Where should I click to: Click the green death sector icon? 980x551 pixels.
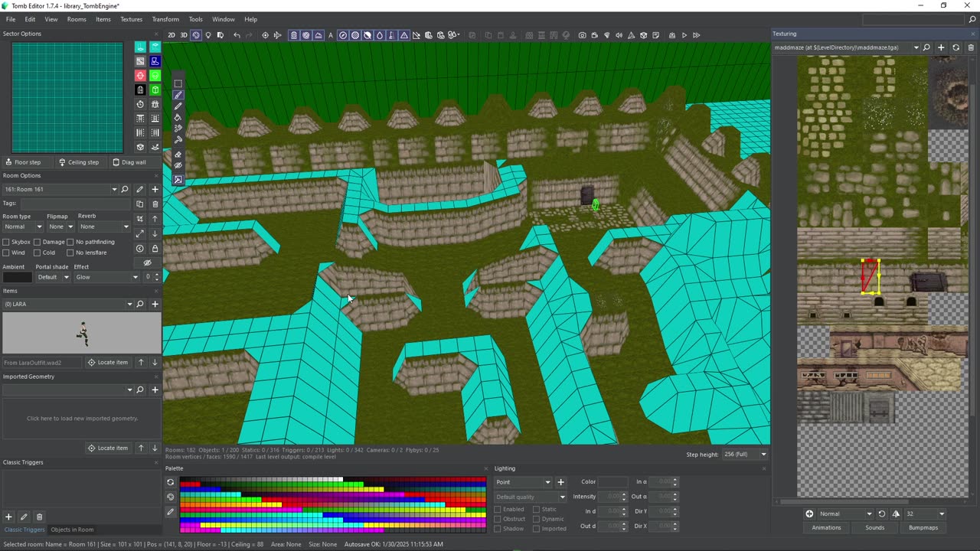[155, 76]
